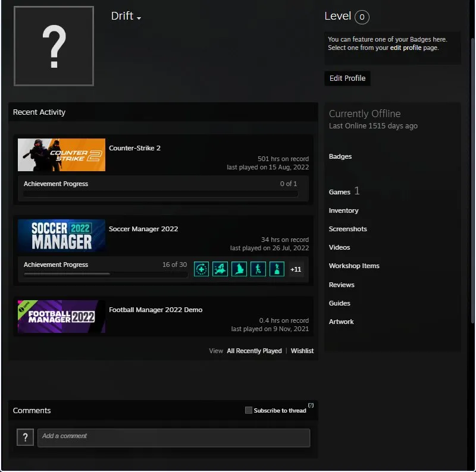This screenshot has height=472, width=476.
Task: Click the page vertical scrollbar
Action: (x=472, y=181)
